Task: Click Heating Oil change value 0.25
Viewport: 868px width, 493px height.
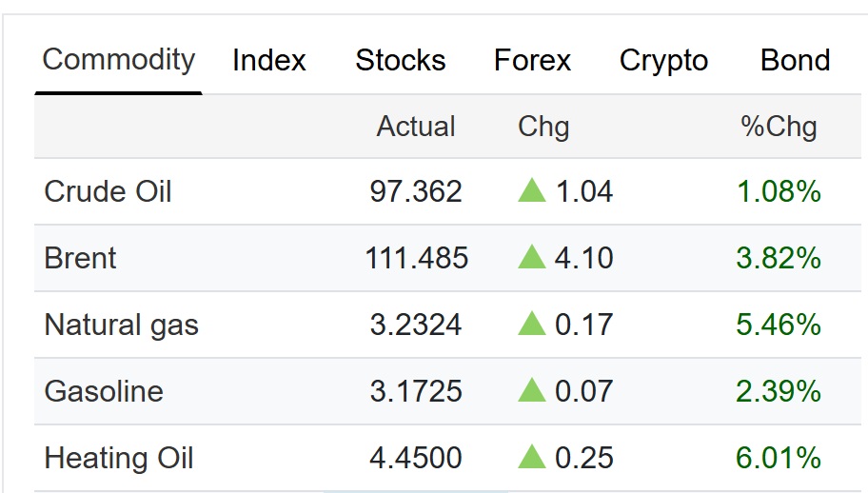Action: pyautogui.click(x=584, y=458)
